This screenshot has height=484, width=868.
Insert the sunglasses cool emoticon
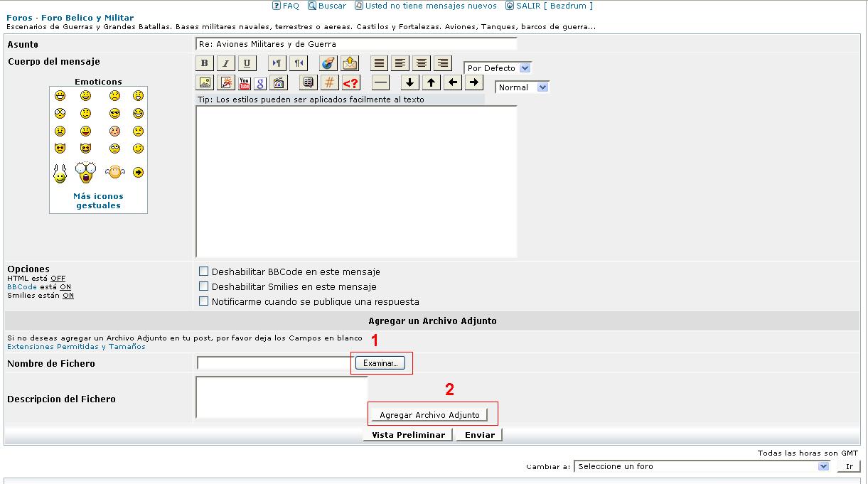(115, 114)
